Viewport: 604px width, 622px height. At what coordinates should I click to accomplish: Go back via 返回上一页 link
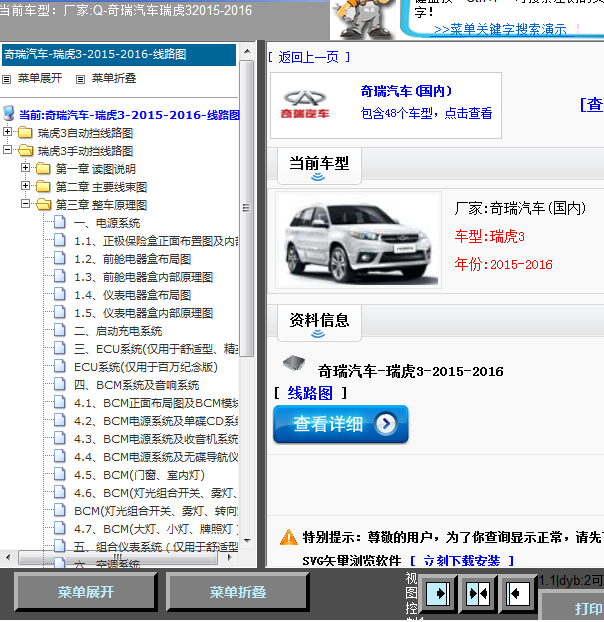[x=309, y=58]
